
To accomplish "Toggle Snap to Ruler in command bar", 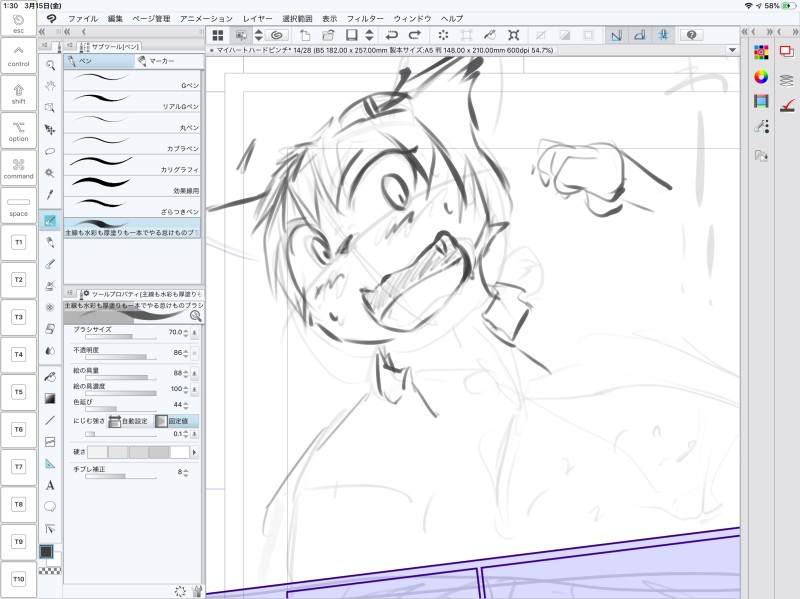I will click(616, 35).
